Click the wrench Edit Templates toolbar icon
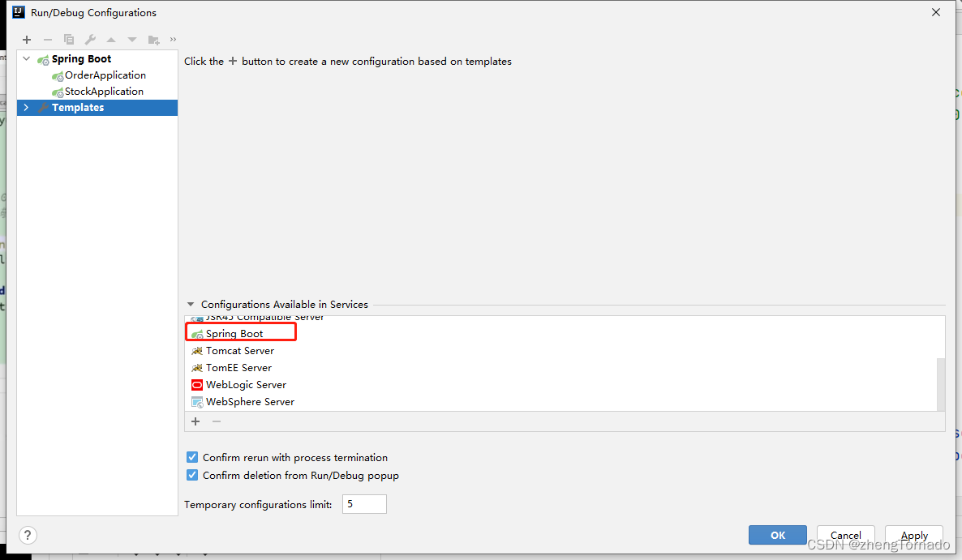Screen dimensions: 962x560 90,40
